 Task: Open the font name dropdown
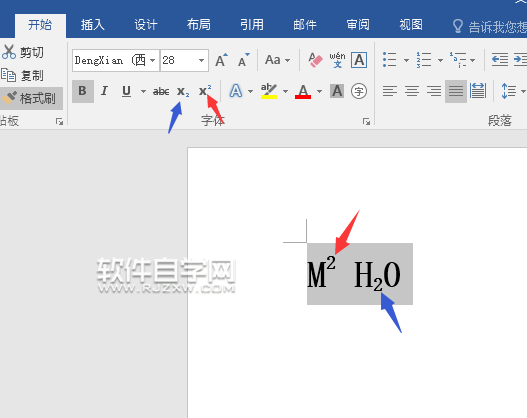point(153,60)
